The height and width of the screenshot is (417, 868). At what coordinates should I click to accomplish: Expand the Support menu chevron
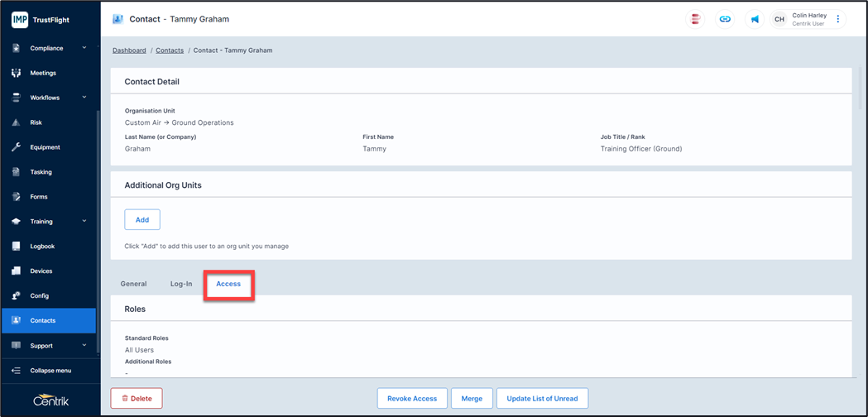click(84, 346)
